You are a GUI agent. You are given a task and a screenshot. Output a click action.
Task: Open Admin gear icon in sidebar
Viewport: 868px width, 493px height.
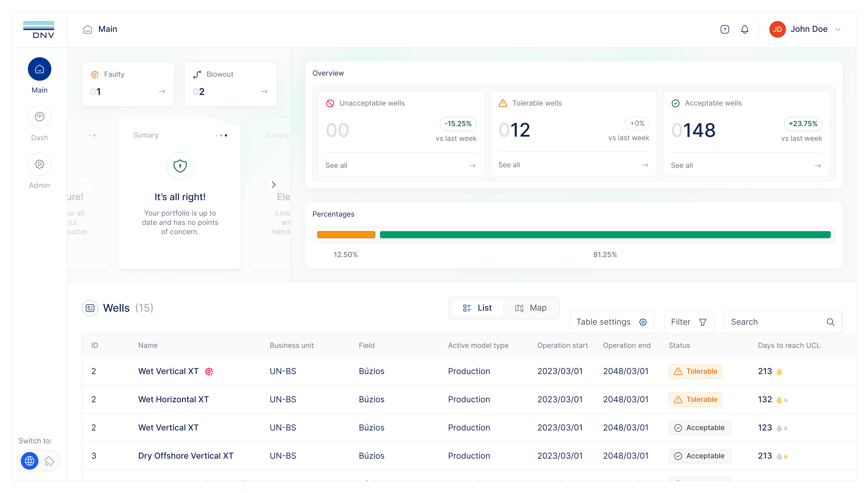click(39, 164)
